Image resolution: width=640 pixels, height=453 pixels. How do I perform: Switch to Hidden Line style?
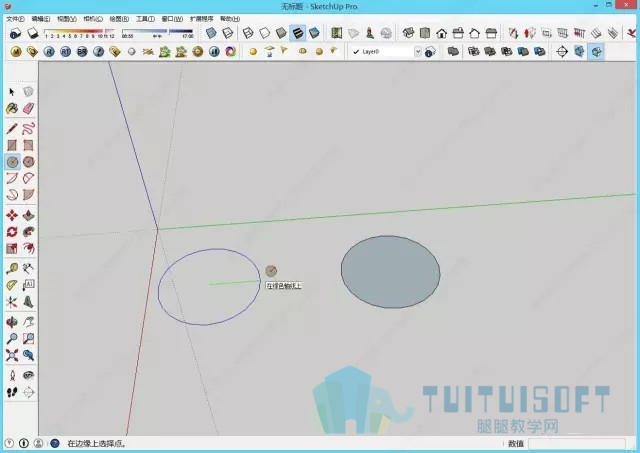pyautogui.click(x=264, y=33)
